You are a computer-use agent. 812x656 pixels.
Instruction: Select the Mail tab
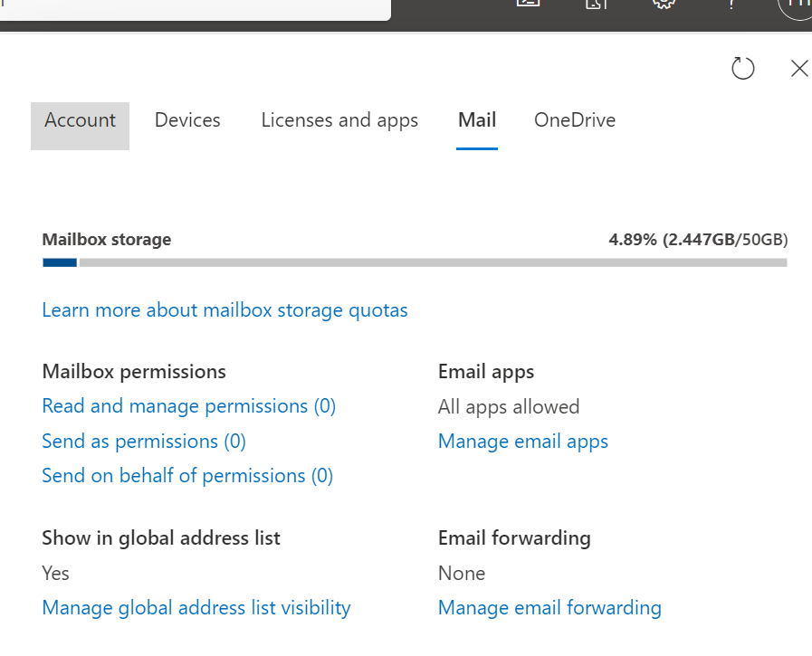point(477,120)
